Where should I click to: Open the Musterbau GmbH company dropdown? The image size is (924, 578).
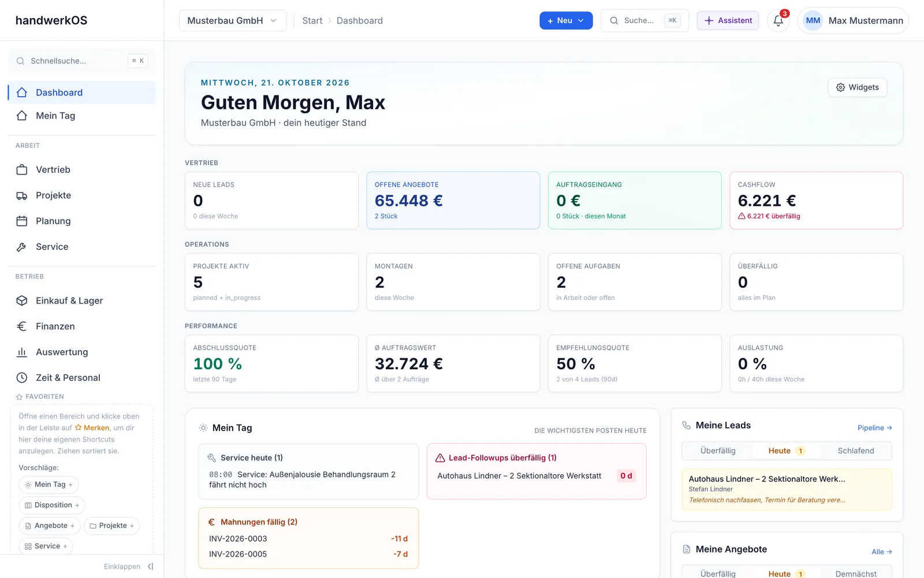(x=233, y=21)
